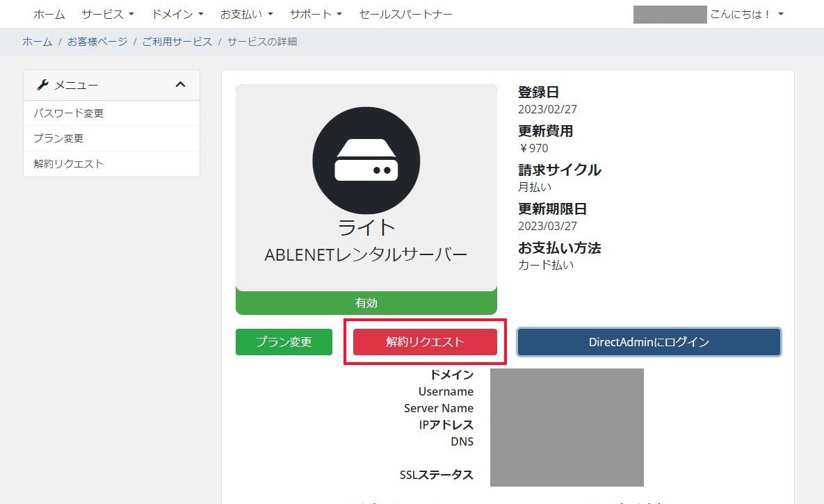Select パスワード変更 in sidebar menu
824x504 pixels.
pos(69,113)
